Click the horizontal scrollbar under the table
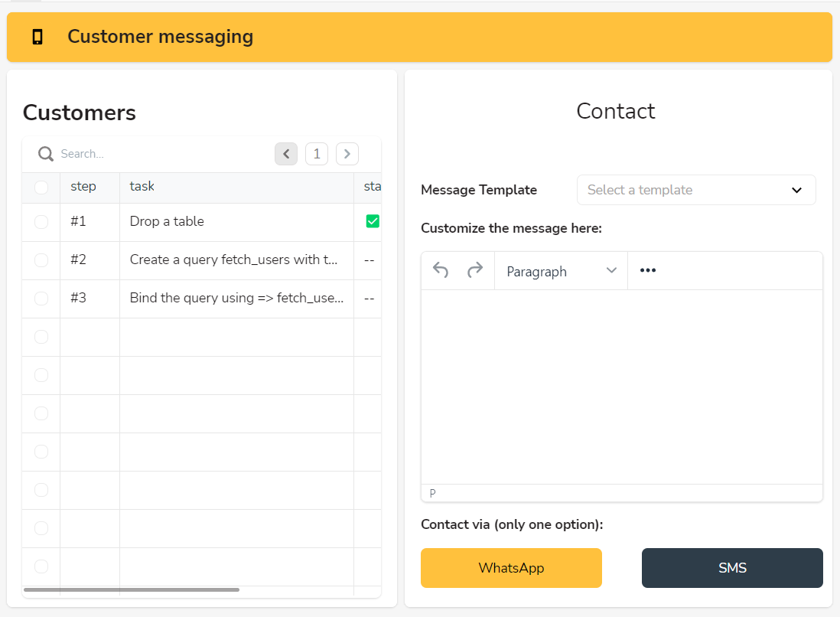The width and height of the screenshot is (840, 617). (132, 589)
